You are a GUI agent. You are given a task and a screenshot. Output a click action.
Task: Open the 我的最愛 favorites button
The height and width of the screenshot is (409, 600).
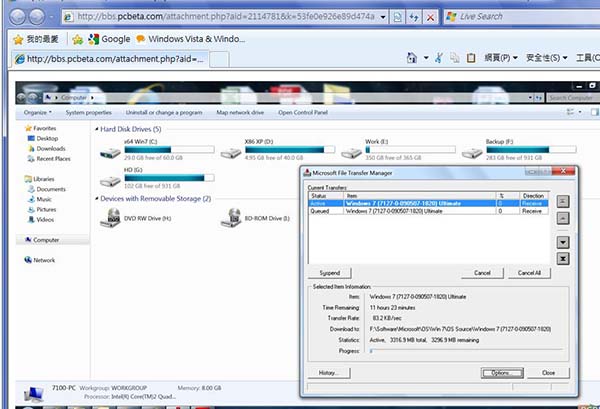coord(36,39)
